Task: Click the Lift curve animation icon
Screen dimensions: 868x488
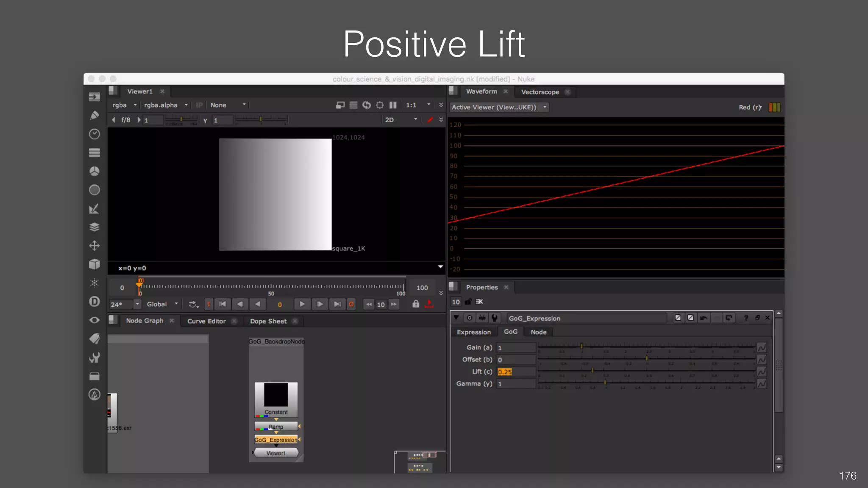Action: (762, 372)
